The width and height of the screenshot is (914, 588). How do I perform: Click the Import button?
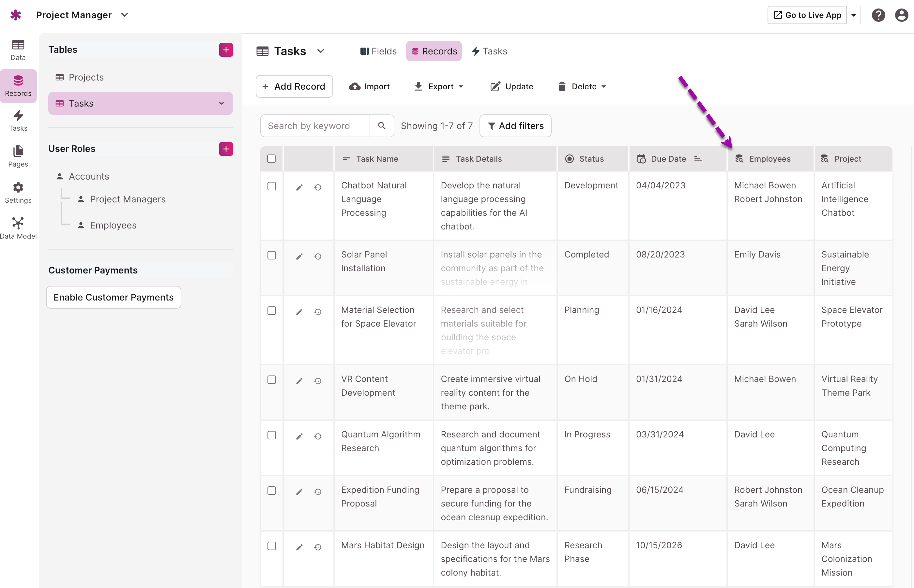(369, 87)
